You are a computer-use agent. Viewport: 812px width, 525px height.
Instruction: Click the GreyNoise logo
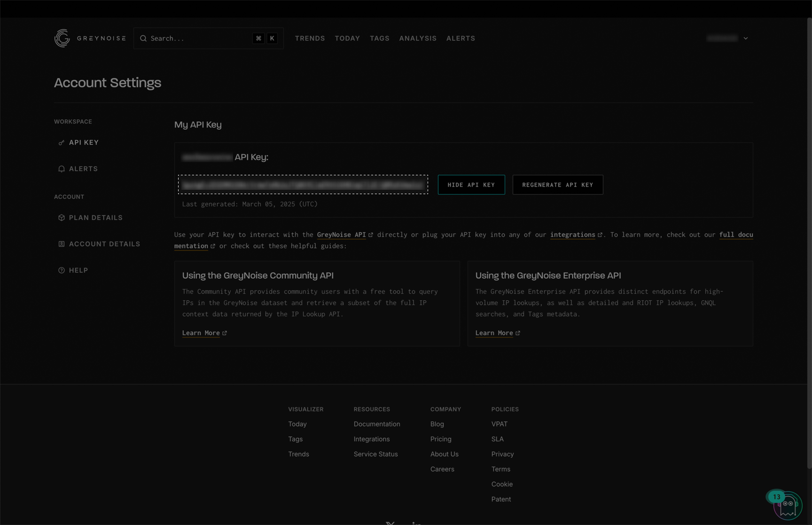coord(90,38)
